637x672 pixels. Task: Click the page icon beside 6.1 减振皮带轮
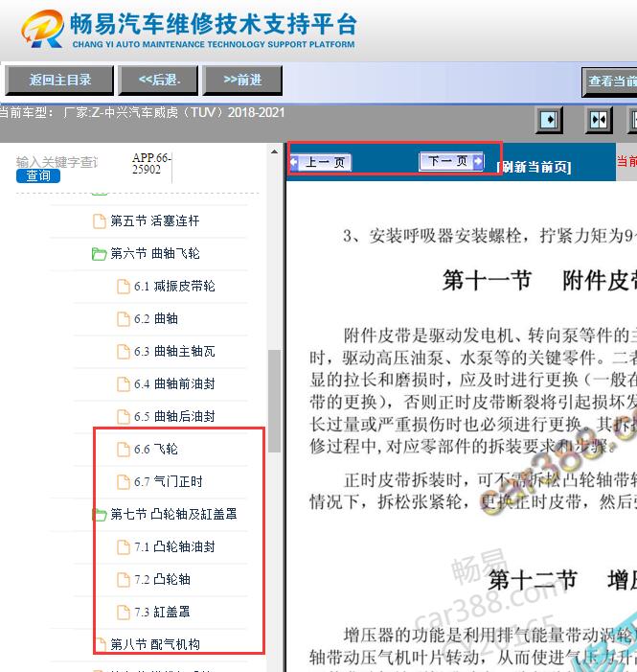(124, 287)
